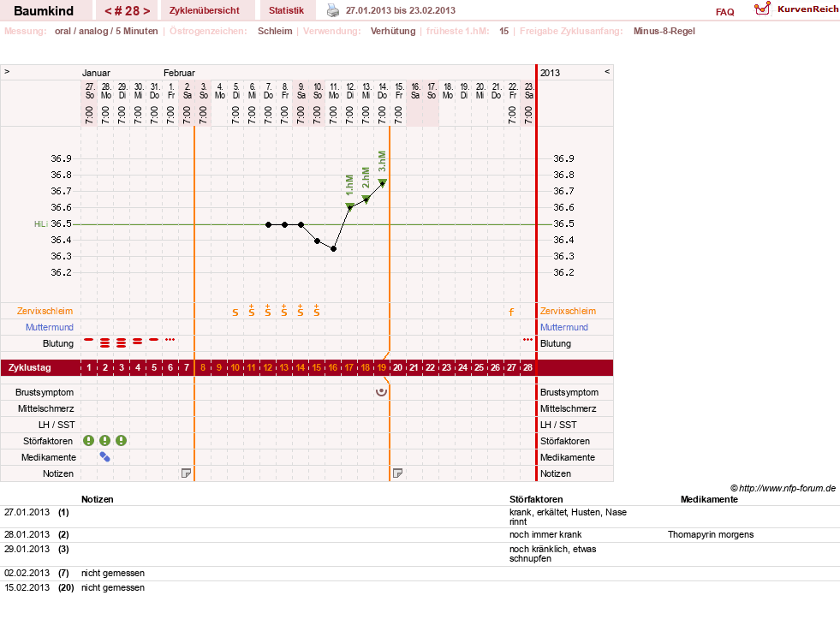
Task: Click temperature point on 7. Do
Action: (x=268, y=224)
